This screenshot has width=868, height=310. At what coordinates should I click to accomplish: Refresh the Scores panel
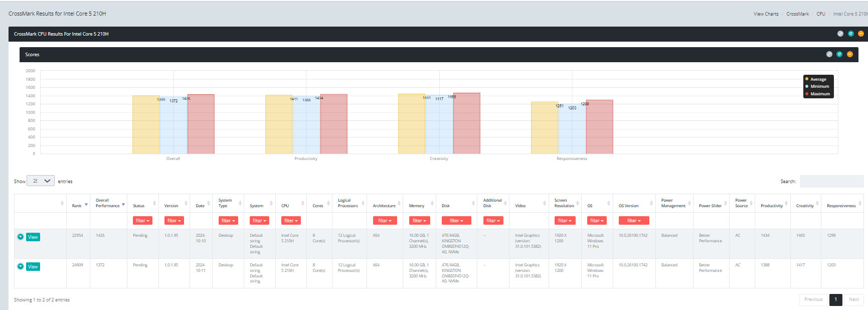point(839,54)
